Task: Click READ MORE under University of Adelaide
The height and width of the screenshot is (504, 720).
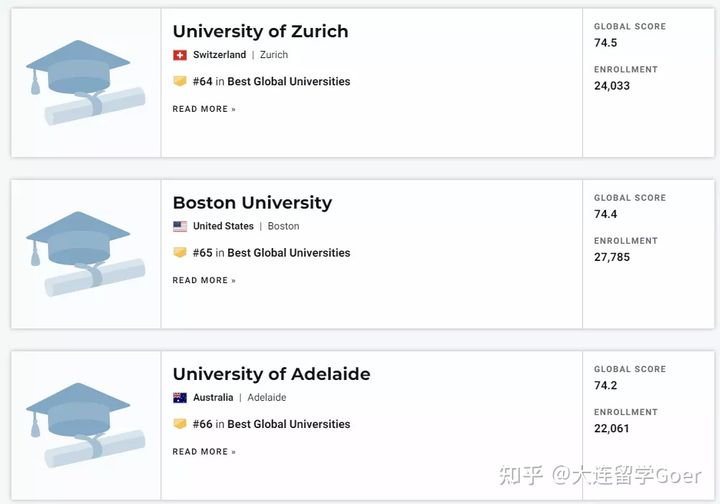Action: (x=204, y=451)
